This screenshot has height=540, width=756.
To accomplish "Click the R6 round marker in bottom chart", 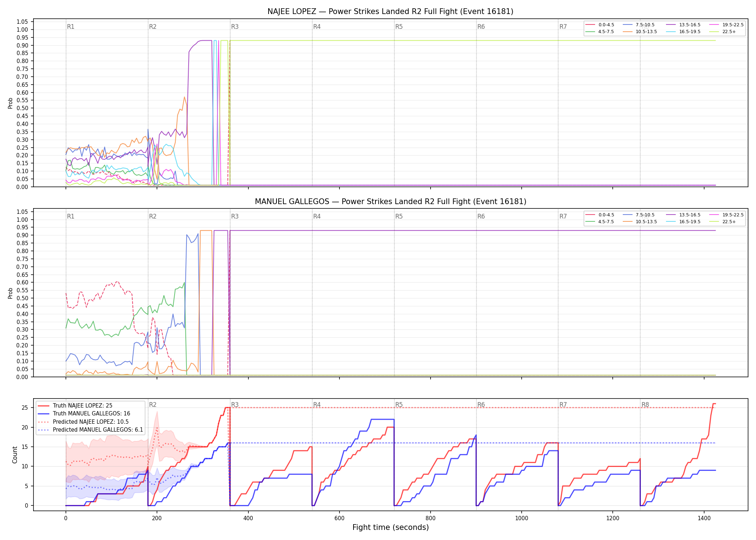I will pos(481,405).
